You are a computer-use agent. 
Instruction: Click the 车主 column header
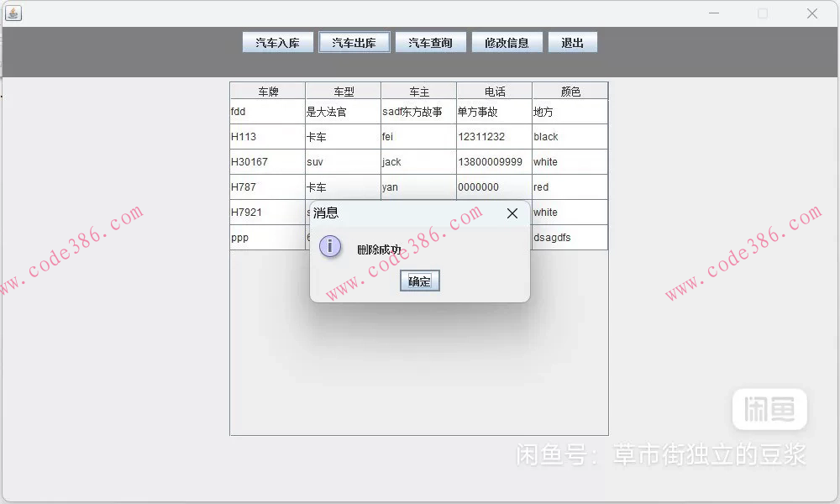[418, 90]
